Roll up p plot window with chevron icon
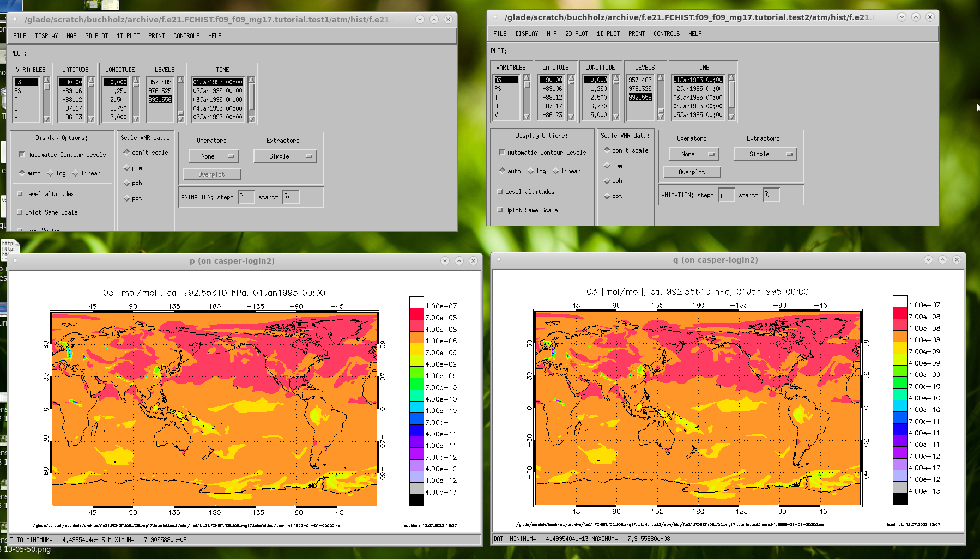The height and width of the screenshot is (559, 980). pos(445,260)
